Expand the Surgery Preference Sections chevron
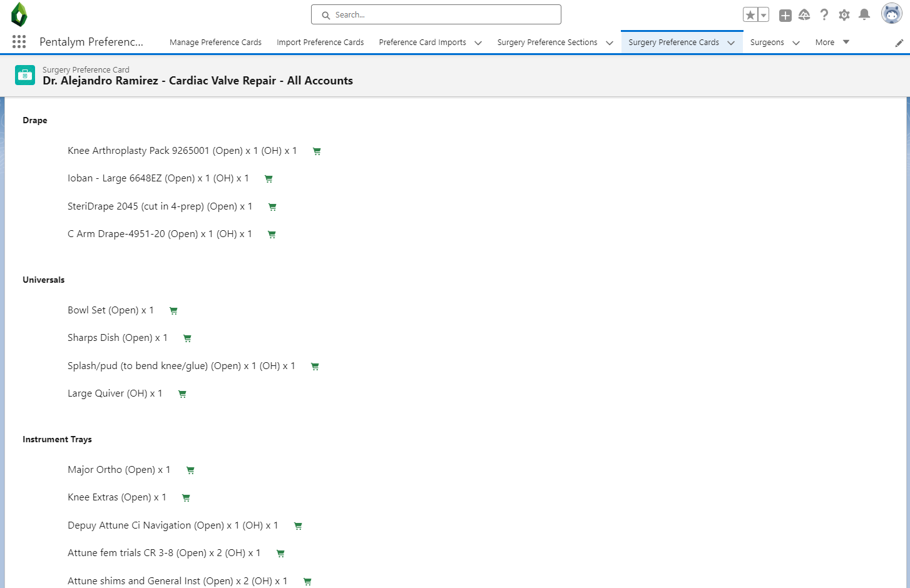Image resolution: width=910 pixels, height=588 pixels. 610,43
